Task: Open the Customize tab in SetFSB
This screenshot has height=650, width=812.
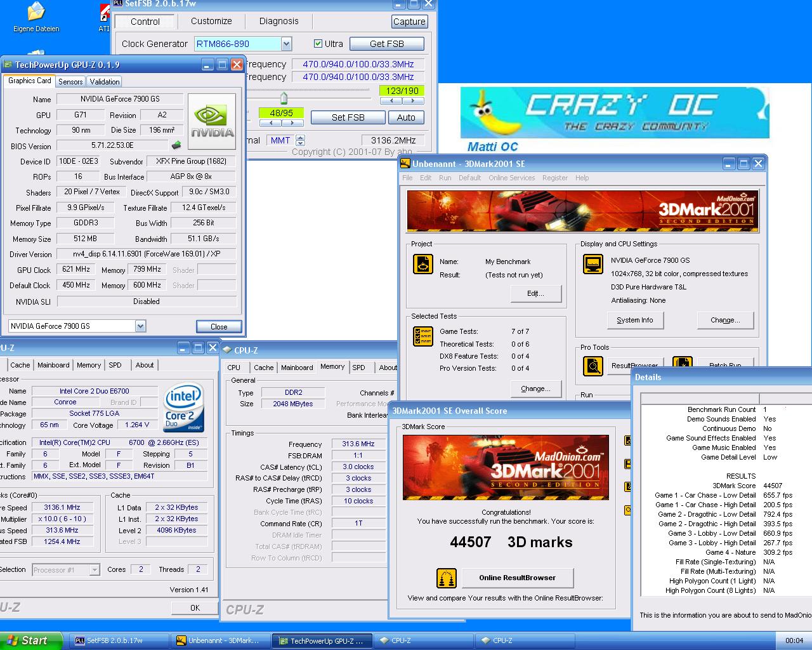Action: [x=211, y=21]
